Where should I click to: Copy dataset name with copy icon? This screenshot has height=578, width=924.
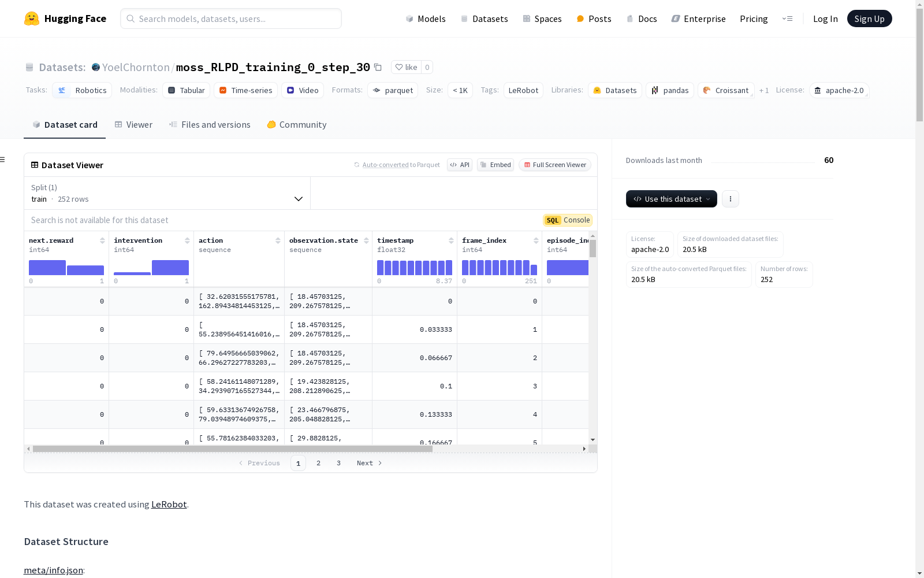(378, 67)
